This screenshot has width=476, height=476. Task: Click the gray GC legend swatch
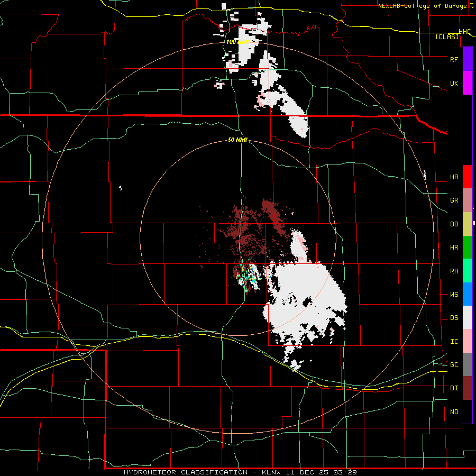click(467, 364)
